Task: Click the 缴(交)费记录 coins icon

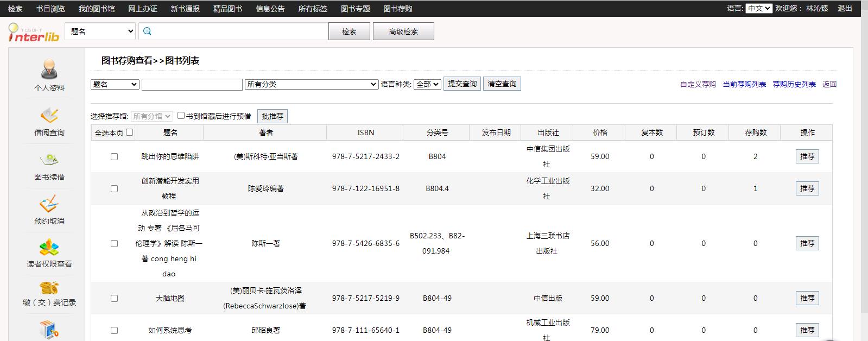Action: [49, 288]
